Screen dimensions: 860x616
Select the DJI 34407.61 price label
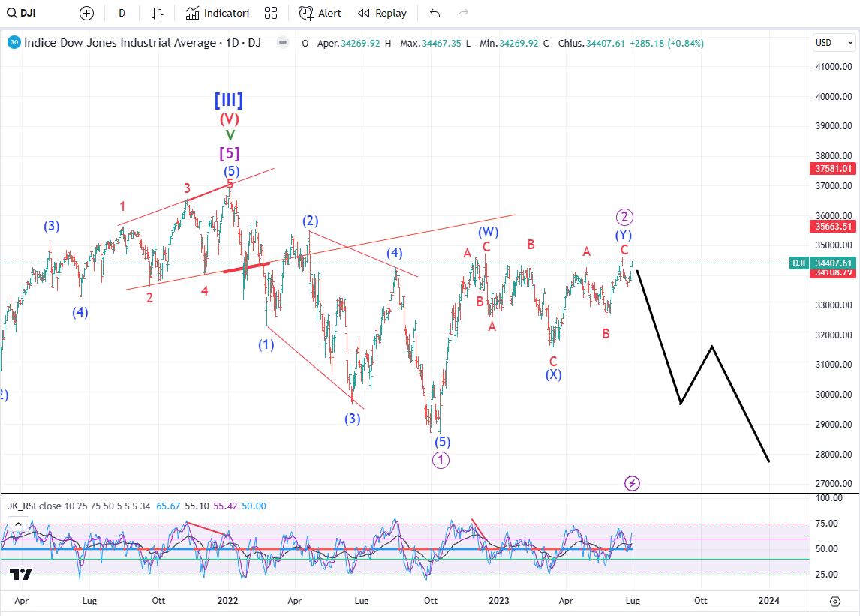point(822,263)
